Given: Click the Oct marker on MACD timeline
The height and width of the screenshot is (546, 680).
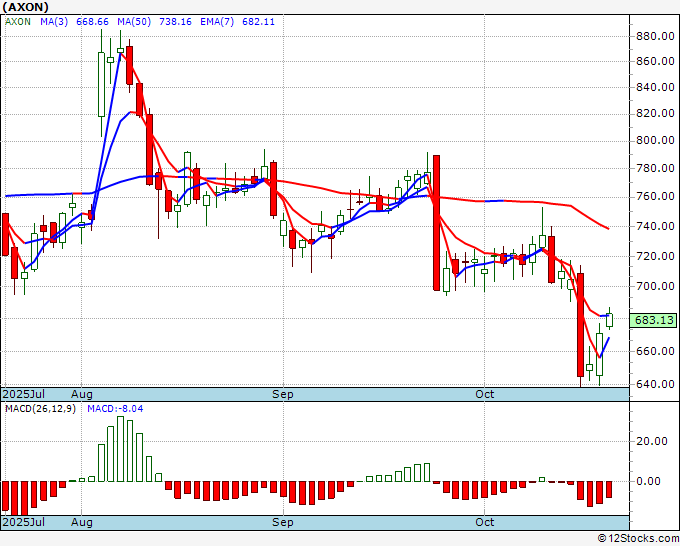Looking at the screenshot, I should point(484,522).
